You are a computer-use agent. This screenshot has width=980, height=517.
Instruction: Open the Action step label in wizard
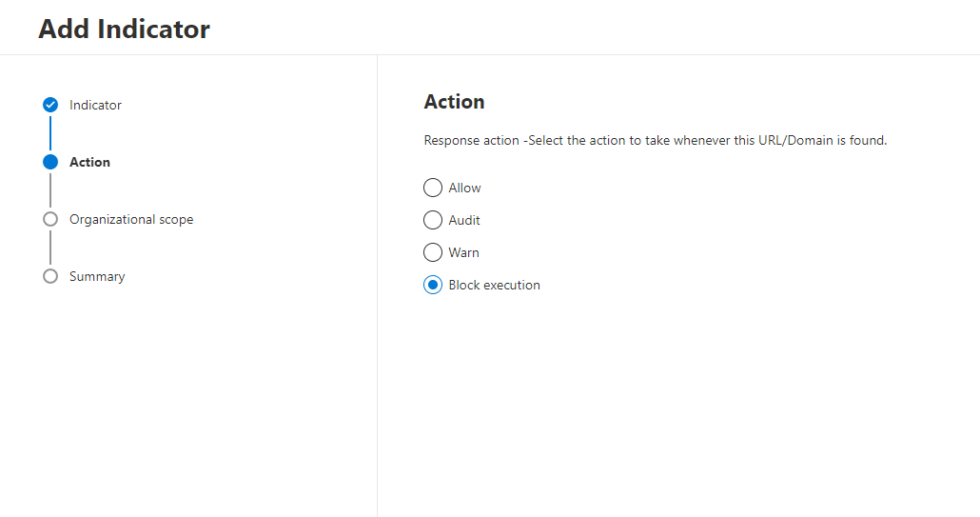[89, 162]
